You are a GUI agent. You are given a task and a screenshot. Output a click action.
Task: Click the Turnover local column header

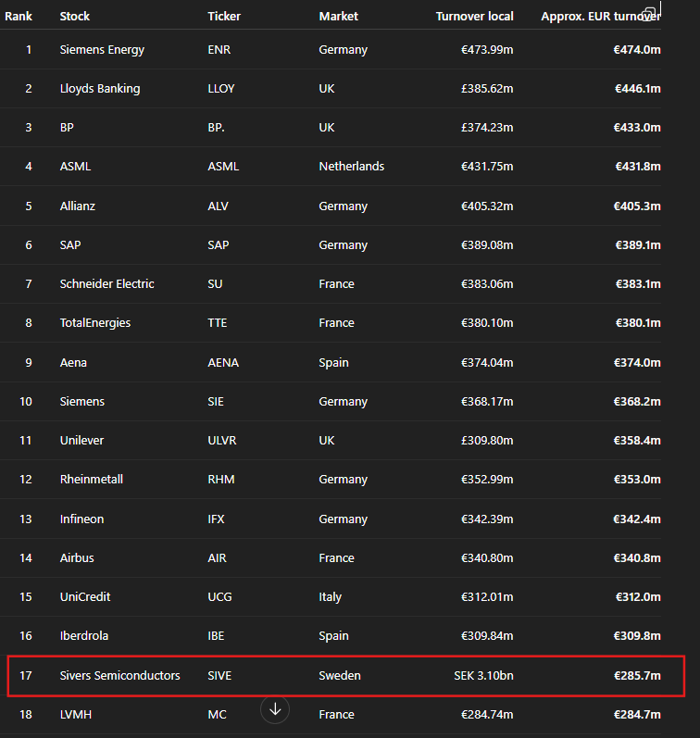coord(474,17)
